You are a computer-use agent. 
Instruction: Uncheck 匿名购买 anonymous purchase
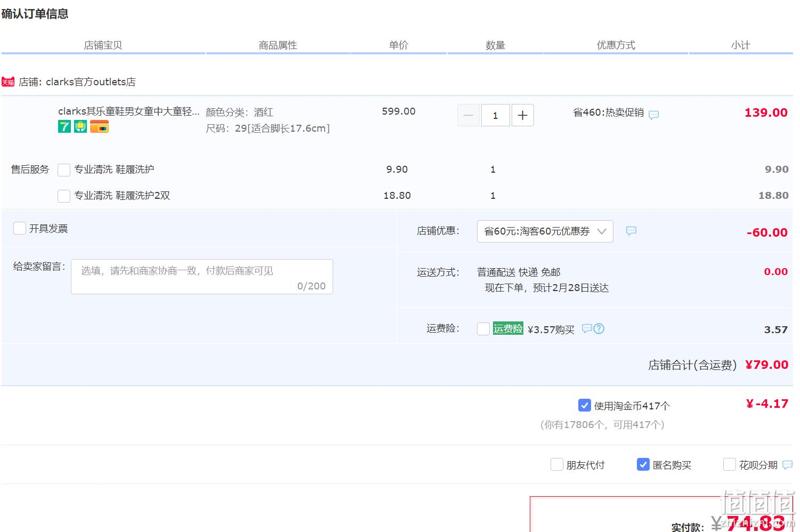pyautogui.click(x=643, y=465)
